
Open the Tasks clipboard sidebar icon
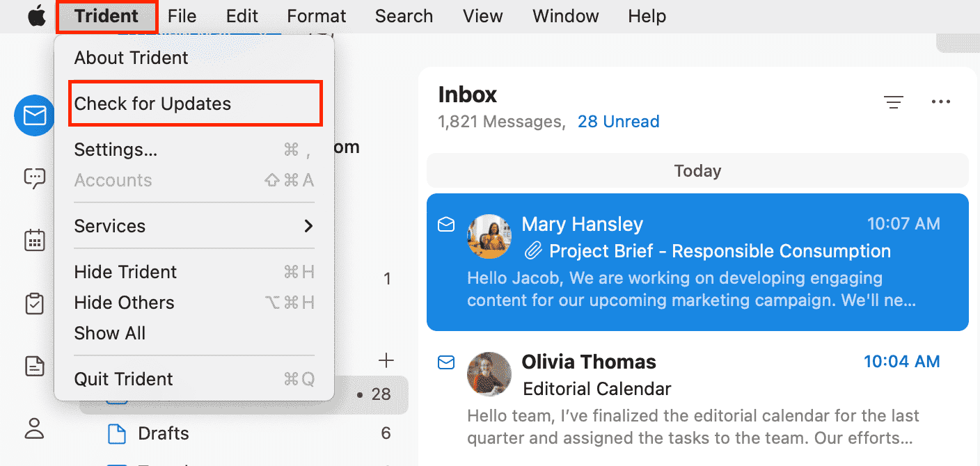35,303
